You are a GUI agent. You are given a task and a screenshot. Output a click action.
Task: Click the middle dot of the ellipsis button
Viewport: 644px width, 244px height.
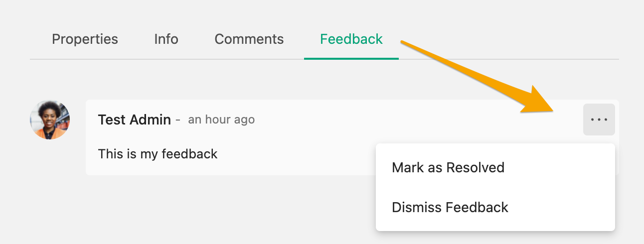tap(599, 120)
